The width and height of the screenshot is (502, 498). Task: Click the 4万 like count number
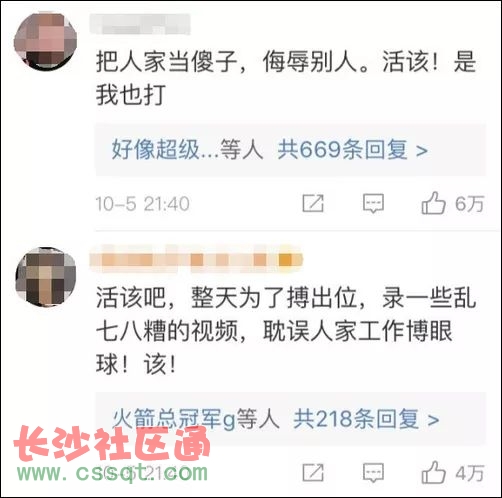click(469, 473)
